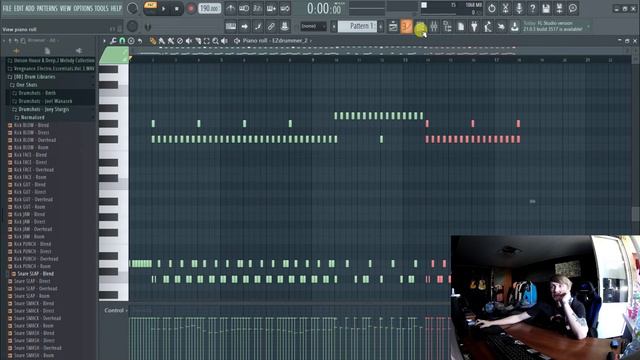Image resolution: width=640 pixels, height=360 pixels.
Task: Toggle the overdub loop recording button
Action: tap(271, 8)
